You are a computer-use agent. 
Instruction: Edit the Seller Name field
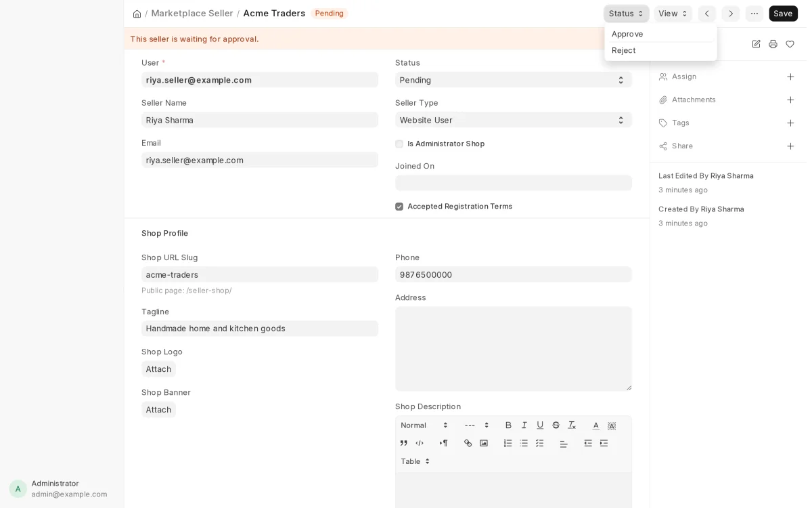pyautogui.click(x=260, y=120)
